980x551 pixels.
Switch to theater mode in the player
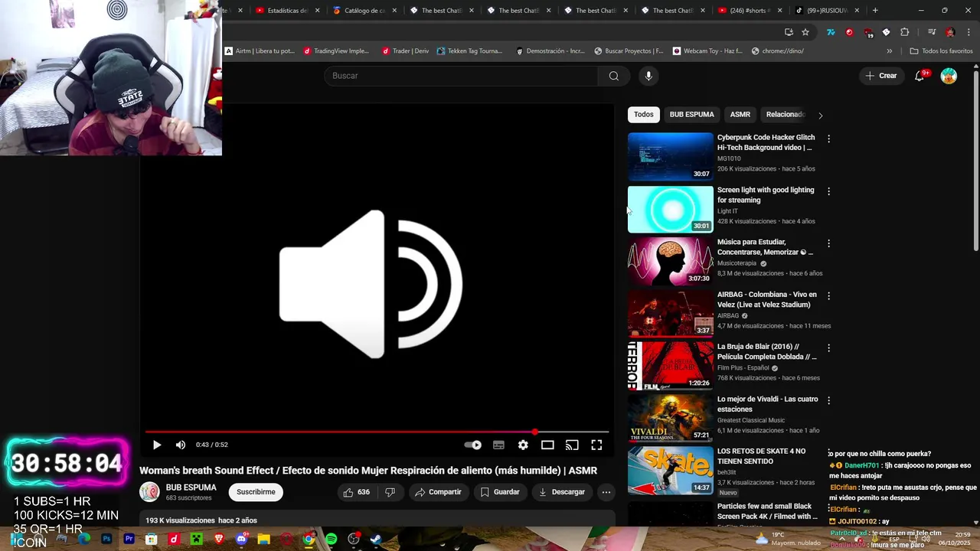pyautogui.click(x=547, y=445)
